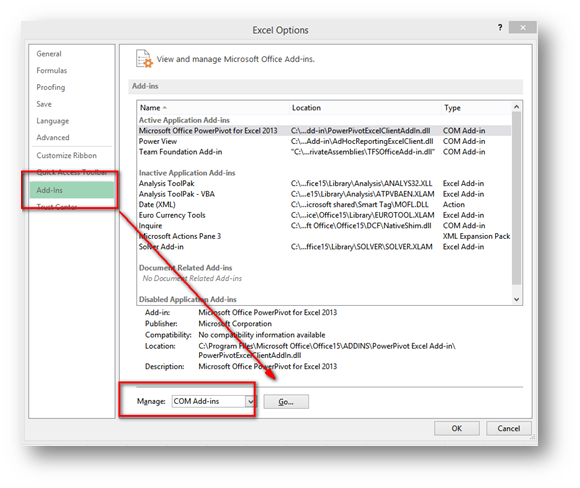This screenshot has height=488, width=580.
Task: Click the Add-ins gear document icon
Action: pyautogui.click(x=144, y=59)
